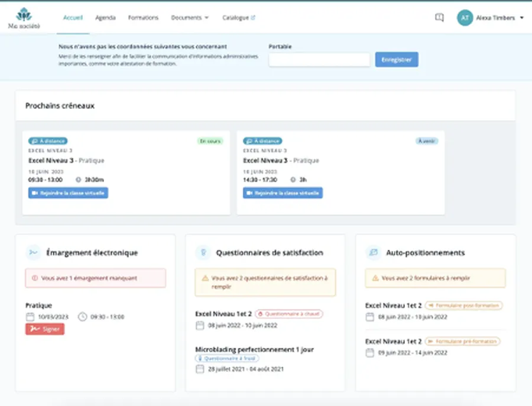532x406 pixels.
Task: Click À distance badge on the En cours card
Action: (48, 141)
